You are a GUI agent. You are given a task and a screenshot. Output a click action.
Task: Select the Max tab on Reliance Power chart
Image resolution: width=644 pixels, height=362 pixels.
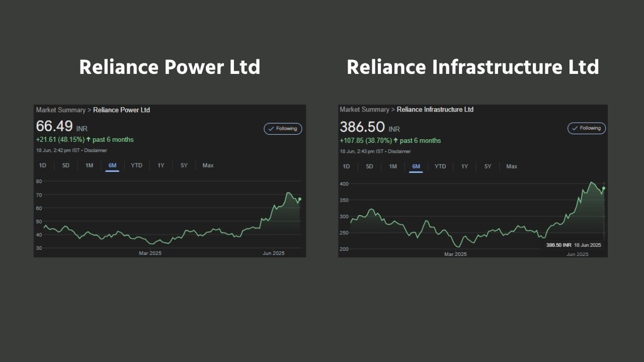click(208, 165)
